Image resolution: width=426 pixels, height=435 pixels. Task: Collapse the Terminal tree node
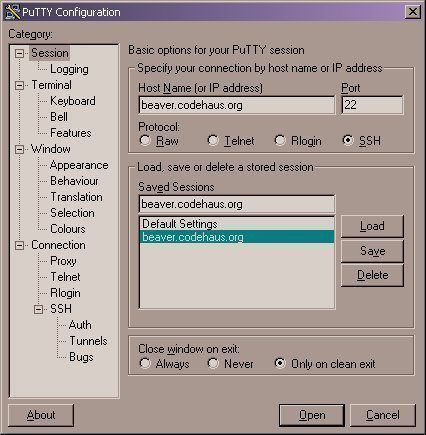tap(20, 85)
